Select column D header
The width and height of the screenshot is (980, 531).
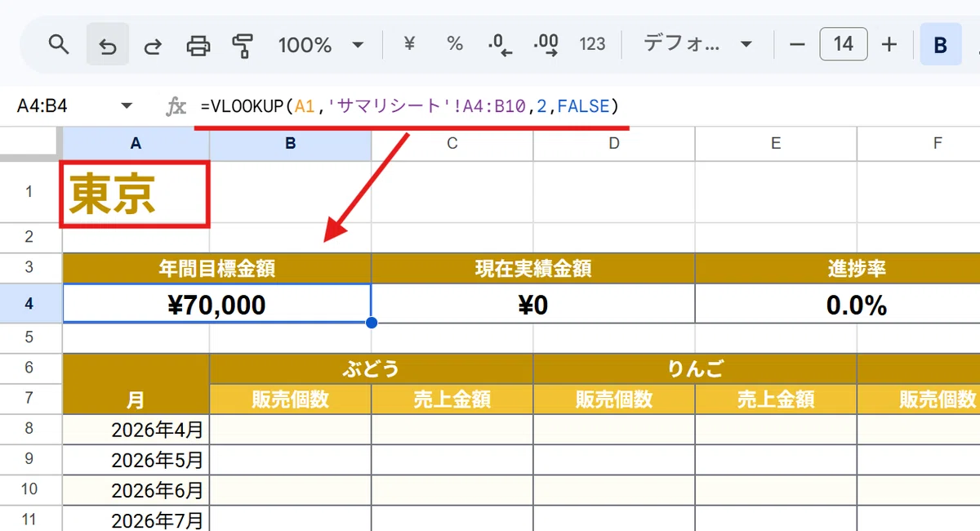pyautogui.click(x=613, y=144)
